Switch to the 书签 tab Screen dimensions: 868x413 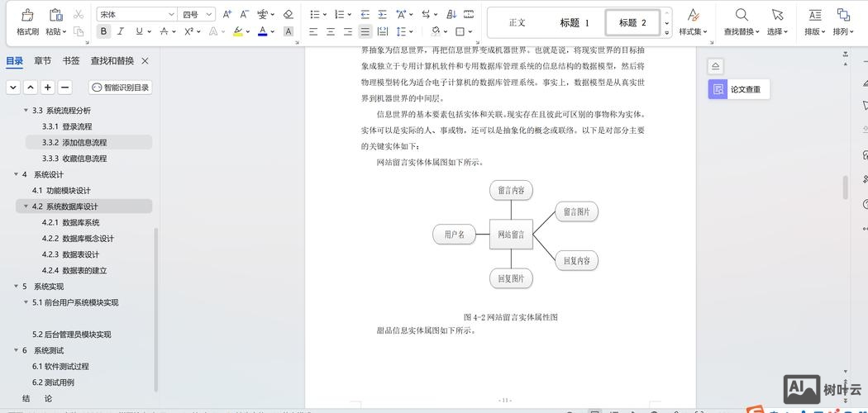[x=71, y=61]
